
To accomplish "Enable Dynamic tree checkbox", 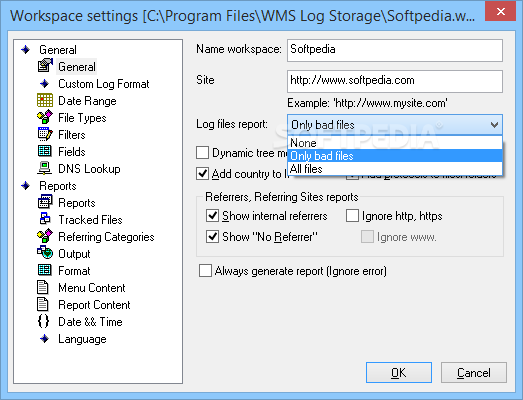I will click(202, 153).
